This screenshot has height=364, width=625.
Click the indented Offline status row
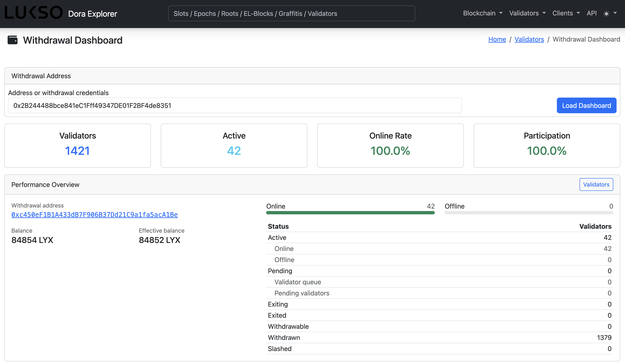point(440,260)
